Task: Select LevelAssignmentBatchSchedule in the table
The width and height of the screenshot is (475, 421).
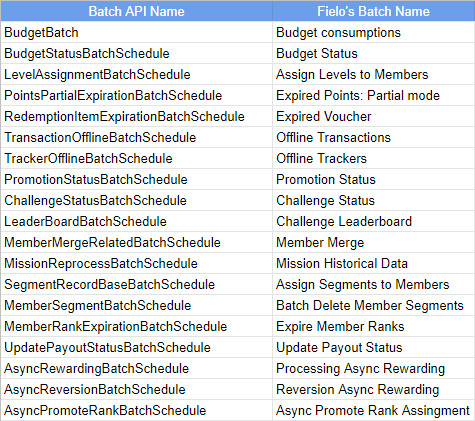Action: point(97,75)
